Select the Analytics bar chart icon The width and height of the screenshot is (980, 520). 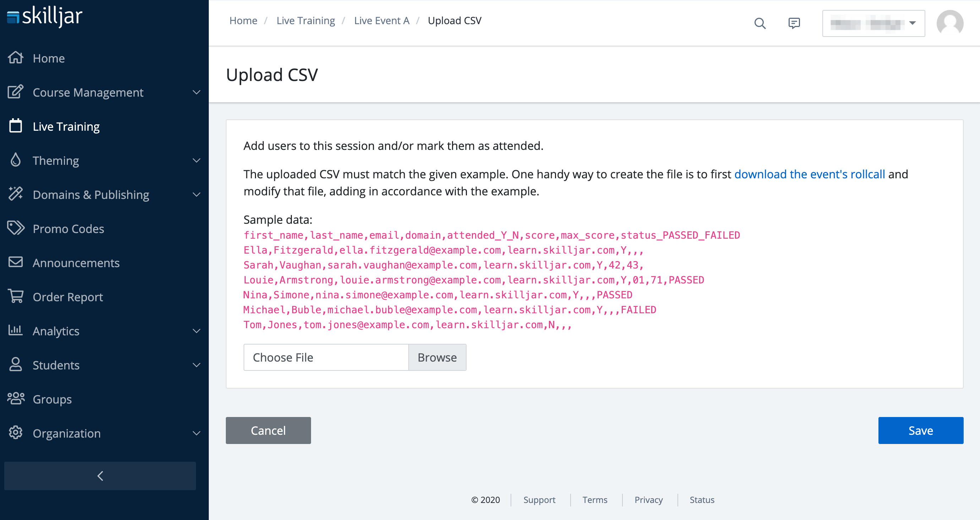click(15, 331)
